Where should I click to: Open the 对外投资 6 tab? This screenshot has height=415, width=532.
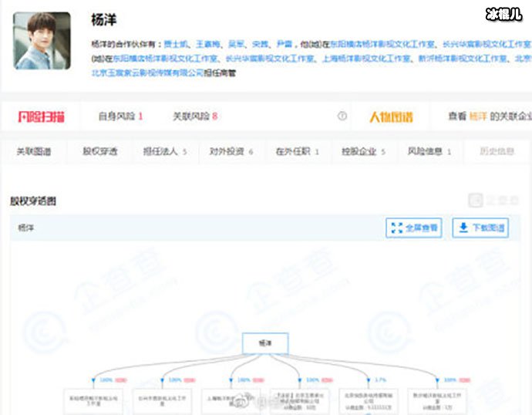click(231, 151)
